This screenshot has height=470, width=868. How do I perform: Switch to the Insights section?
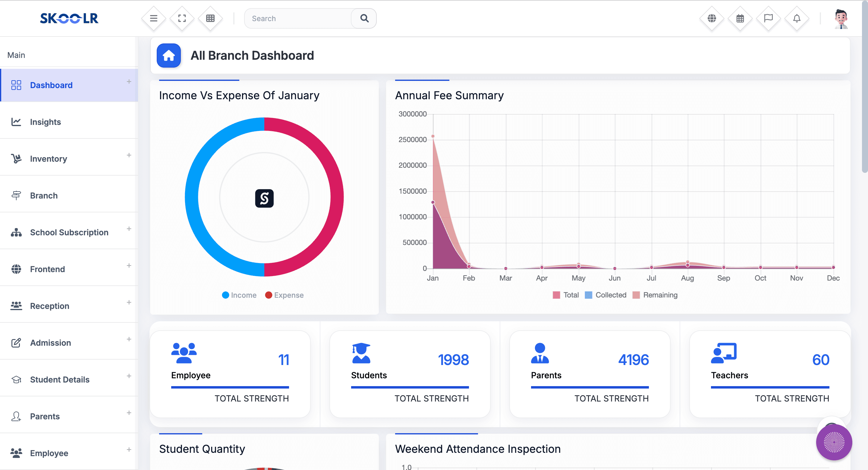(45, 122)
